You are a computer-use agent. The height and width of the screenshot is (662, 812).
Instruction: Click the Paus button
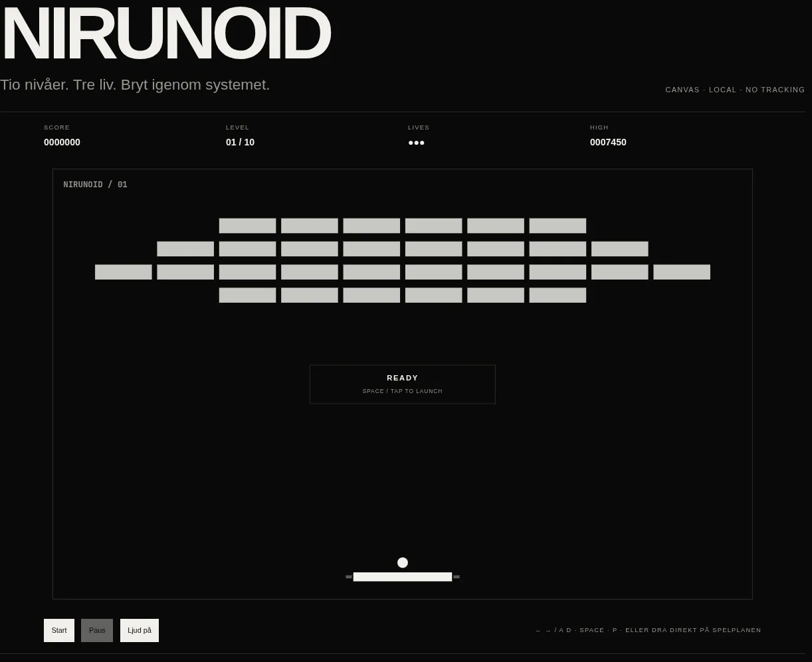97,630
